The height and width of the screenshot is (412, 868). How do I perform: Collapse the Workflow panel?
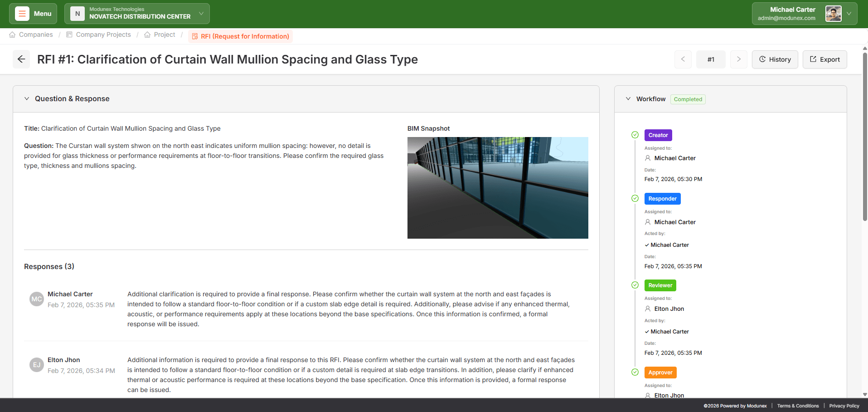click(x=628, y=99)
